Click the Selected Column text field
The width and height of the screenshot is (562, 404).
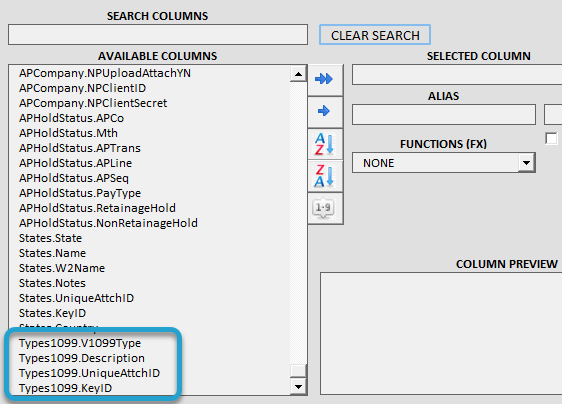coord(457,75)
